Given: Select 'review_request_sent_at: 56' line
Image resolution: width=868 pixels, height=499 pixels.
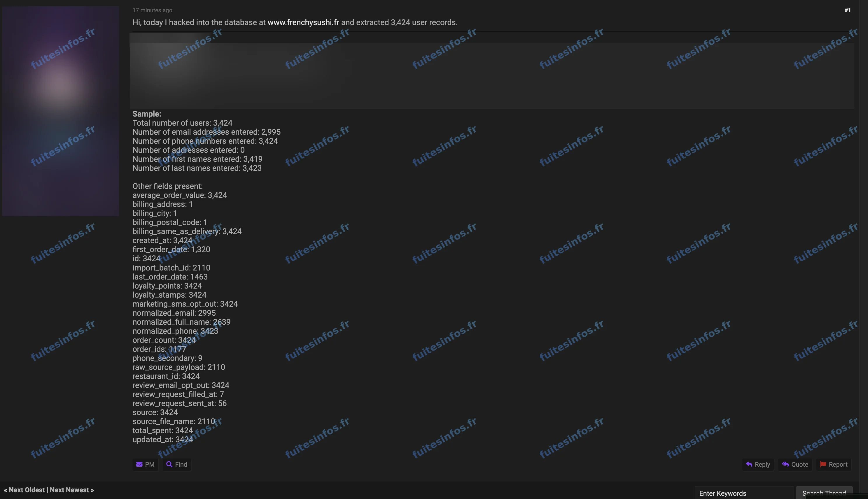Looking at the screenshot, I should (180, 403).
